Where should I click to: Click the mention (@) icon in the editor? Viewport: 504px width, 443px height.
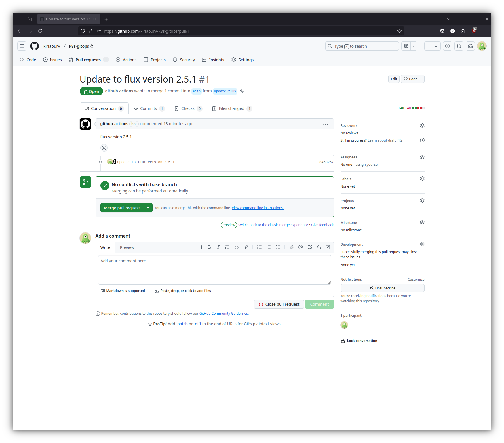[300, 247]
